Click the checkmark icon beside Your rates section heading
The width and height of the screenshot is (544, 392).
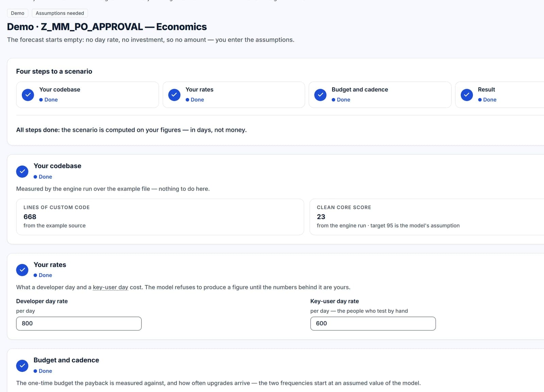click(22, 270)
